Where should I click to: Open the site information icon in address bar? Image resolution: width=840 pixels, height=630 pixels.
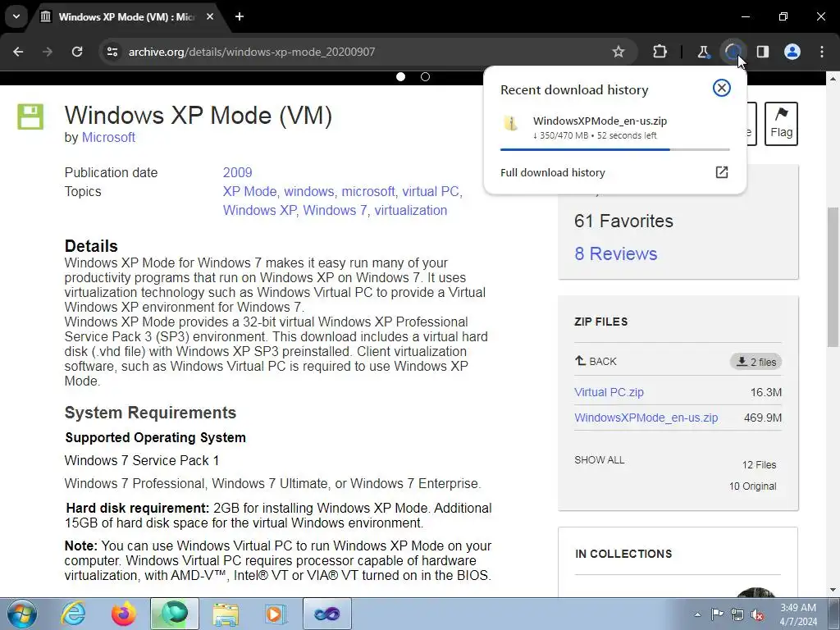click(x=112, y=52)
